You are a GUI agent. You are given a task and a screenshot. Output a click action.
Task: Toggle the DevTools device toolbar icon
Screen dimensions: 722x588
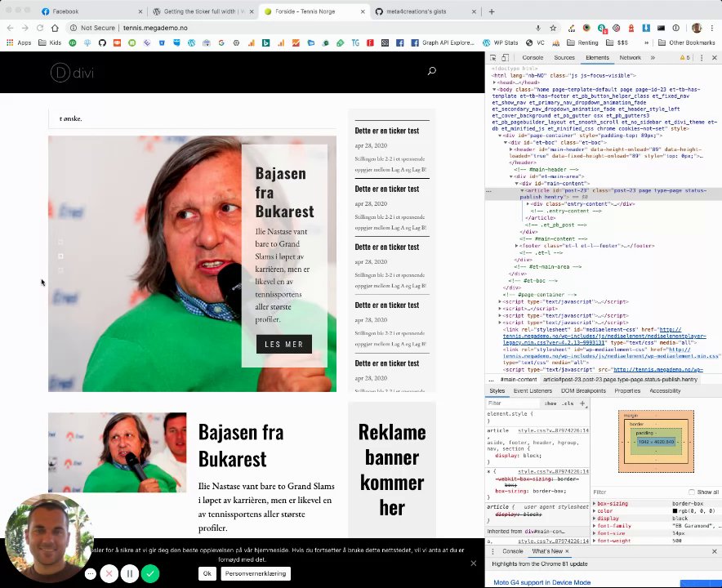pos(505,57)
